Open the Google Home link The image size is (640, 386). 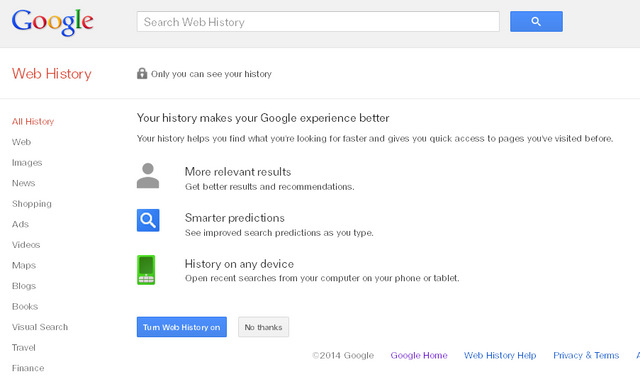pos(419,355)
